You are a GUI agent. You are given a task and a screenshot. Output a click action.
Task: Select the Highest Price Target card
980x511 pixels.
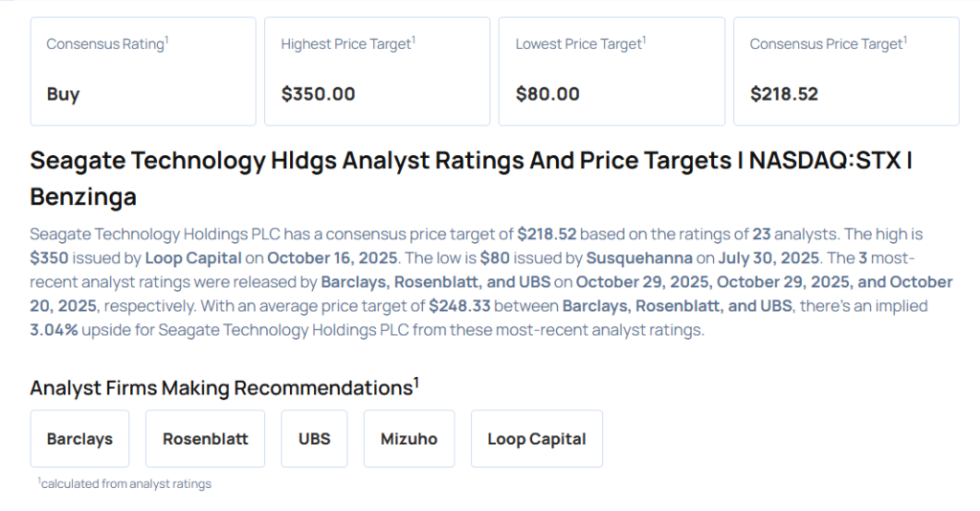[x=377, y=71]
